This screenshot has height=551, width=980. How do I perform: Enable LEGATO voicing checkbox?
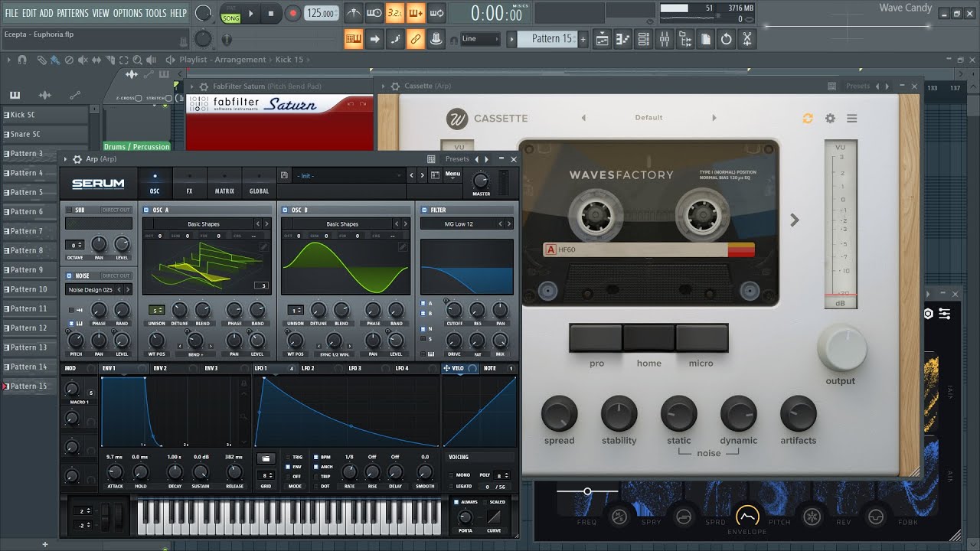coord(451,486)
